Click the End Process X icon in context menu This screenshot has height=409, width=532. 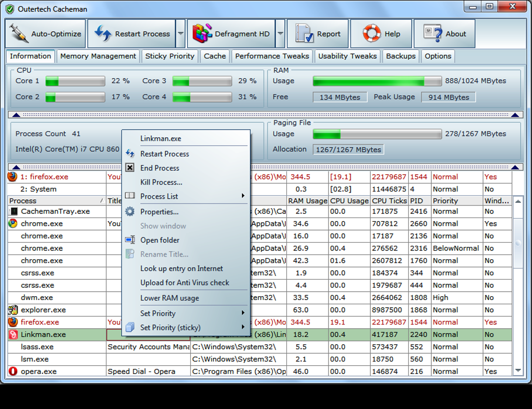[x=129, y=167]
